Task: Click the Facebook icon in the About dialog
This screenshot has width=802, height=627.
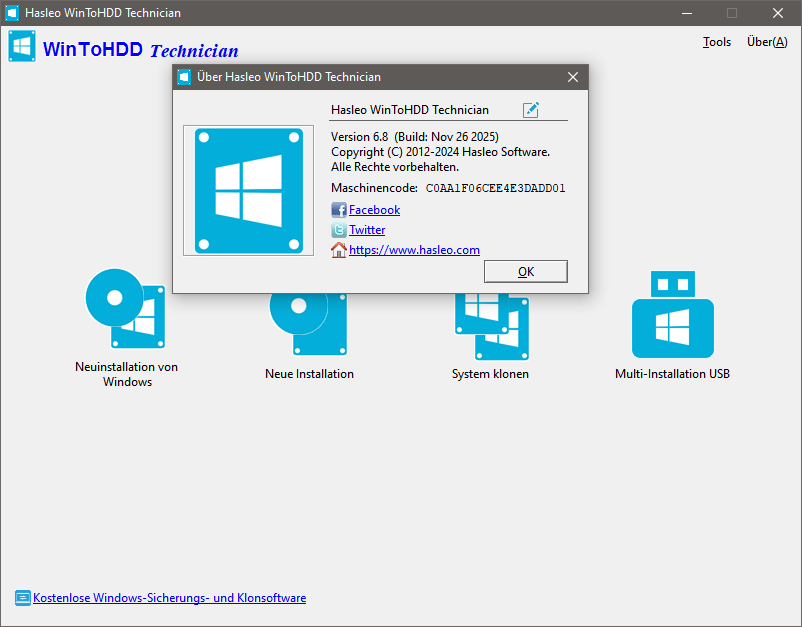Action: pyautogui.click(x=338, y=210)
